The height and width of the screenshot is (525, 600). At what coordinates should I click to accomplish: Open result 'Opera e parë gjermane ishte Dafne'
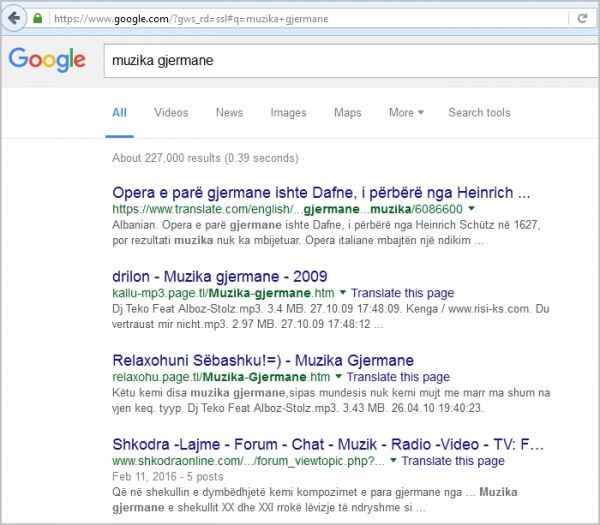pyautogui.click(x=321, y=192)
